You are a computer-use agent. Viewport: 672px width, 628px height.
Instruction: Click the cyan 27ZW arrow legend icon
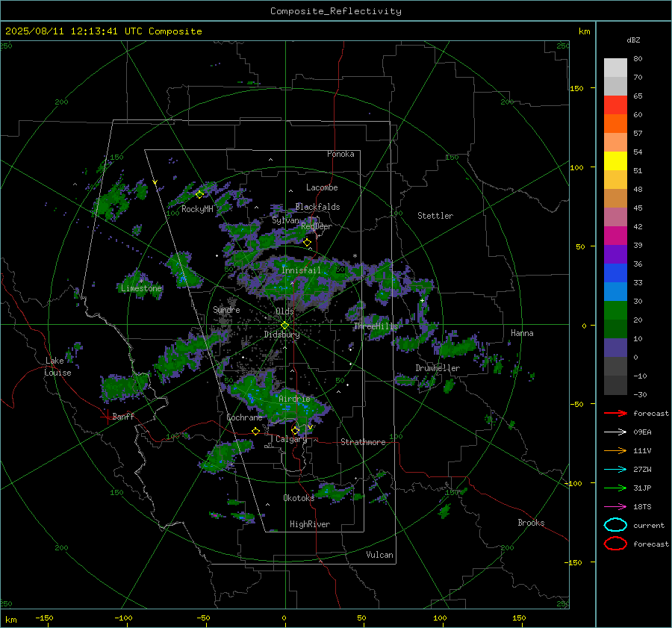[x=615, y=470]
